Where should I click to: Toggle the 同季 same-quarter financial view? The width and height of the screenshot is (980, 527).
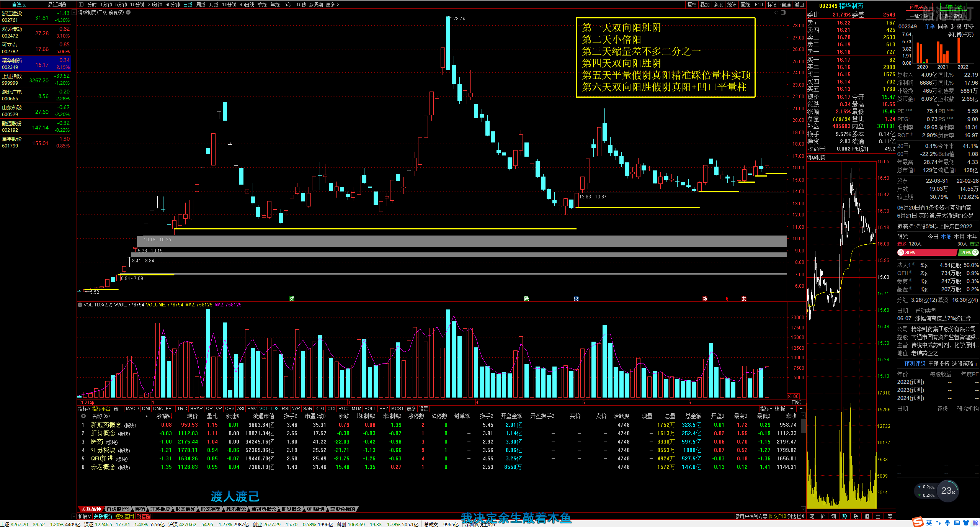[943, 26]
